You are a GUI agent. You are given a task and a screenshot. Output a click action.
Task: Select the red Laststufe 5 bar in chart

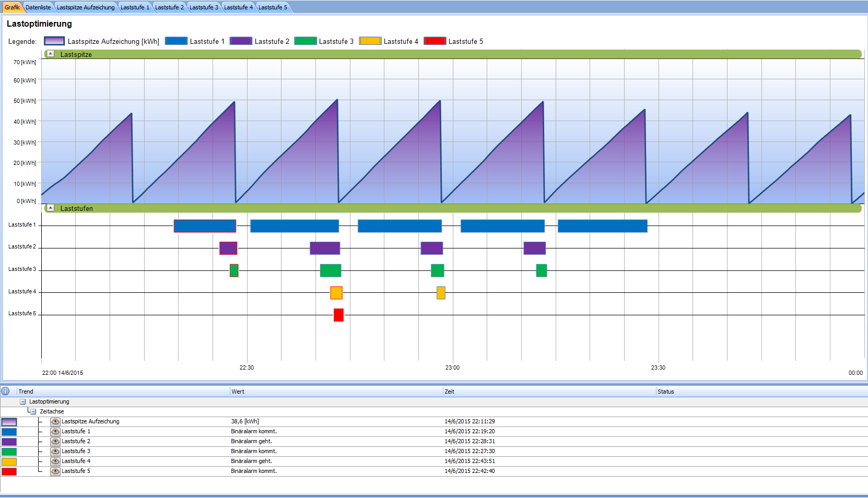click(x=338, y=315)
